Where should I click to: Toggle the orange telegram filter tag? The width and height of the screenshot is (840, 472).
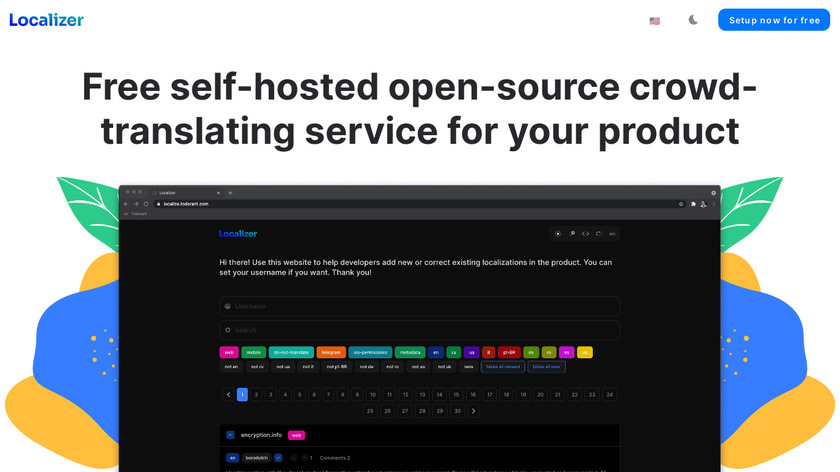tap(331, 353)
